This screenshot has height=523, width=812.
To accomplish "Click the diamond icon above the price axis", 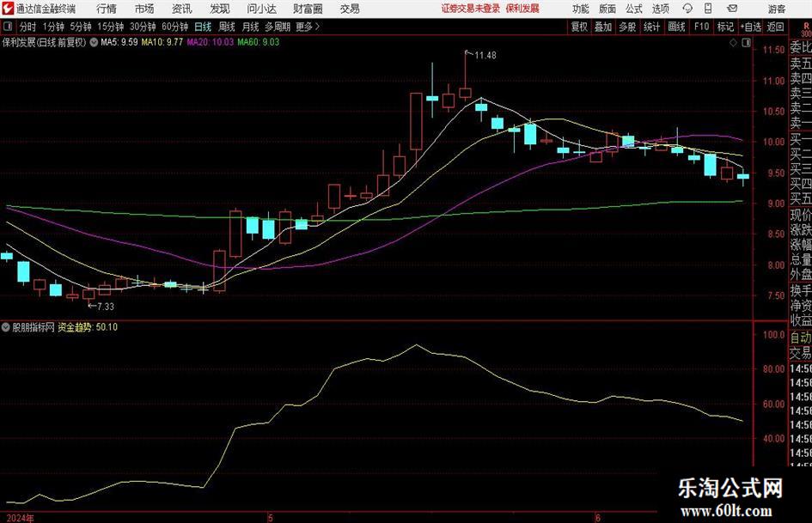I will (x=733, y=43).
